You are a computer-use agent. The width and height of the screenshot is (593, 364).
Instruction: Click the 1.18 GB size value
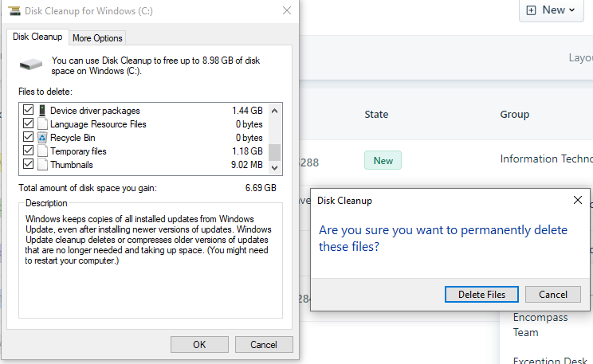point(247,151)
